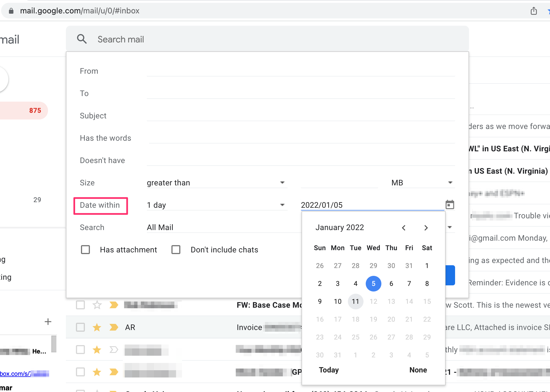Navigate to next month with the right chevron
Viewport: 550px width, 392px height.
426,228
